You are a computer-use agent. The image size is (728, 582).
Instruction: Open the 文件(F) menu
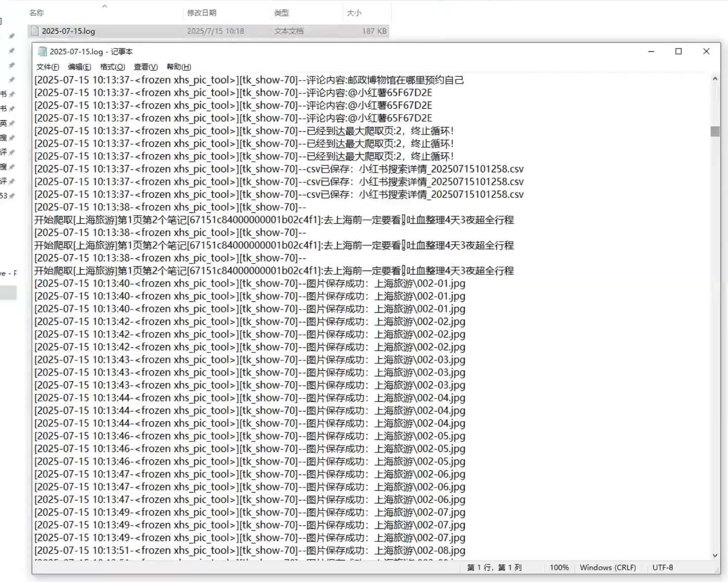pyautogui.click(x=48, y=67)
